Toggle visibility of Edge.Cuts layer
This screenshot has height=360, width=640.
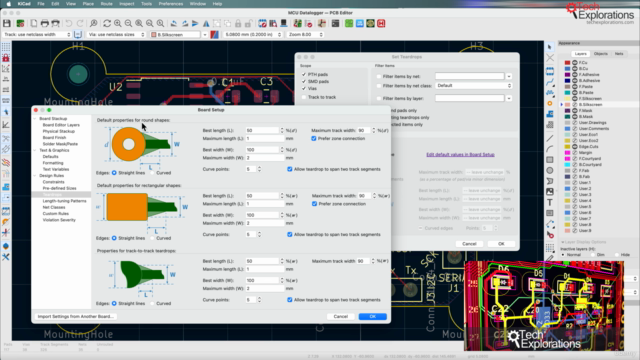pos(575,147)
